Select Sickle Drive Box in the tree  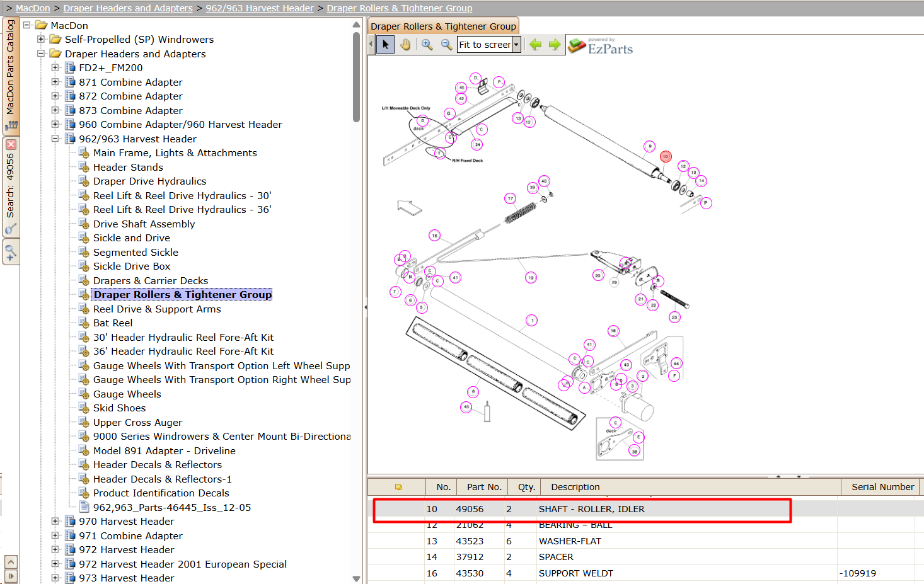[x=132, y=266]
